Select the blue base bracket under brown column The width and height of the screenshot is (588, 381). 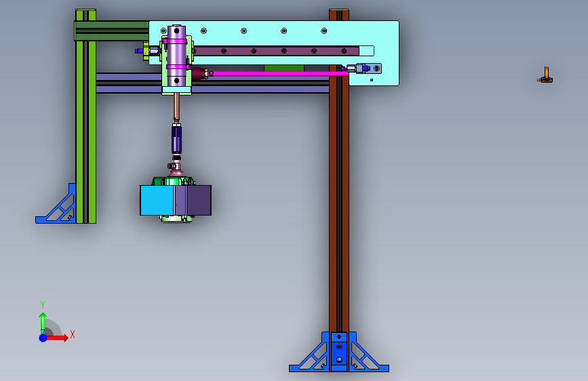[x=339, y=352]
